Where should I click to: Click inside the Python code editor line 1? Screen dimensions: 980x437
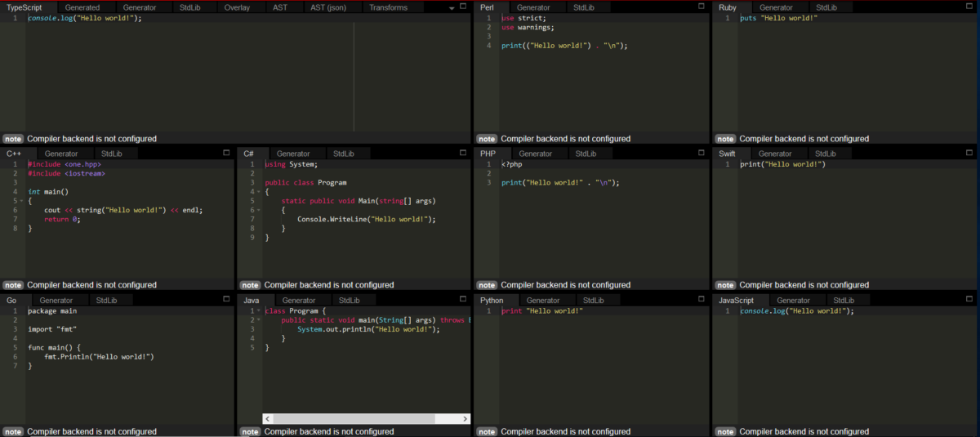pos(539,311)
